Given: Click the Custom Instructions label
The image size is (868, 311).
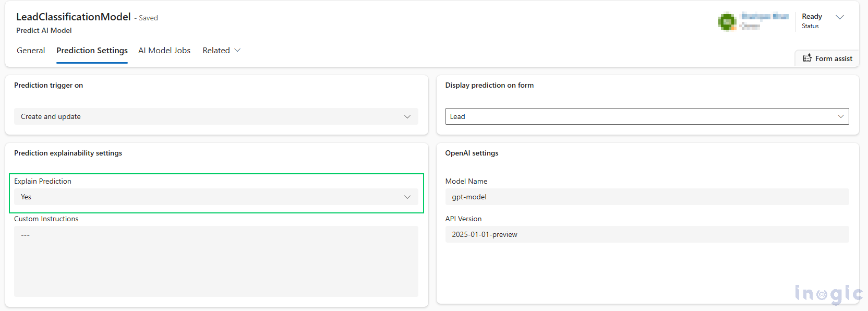Looking at the screenshot, I should click(x=46, y=219).
